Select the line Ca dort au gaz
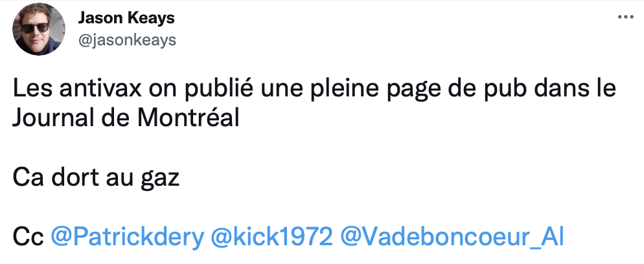Screen dimensions: 644x264 [x=96, y=179]
